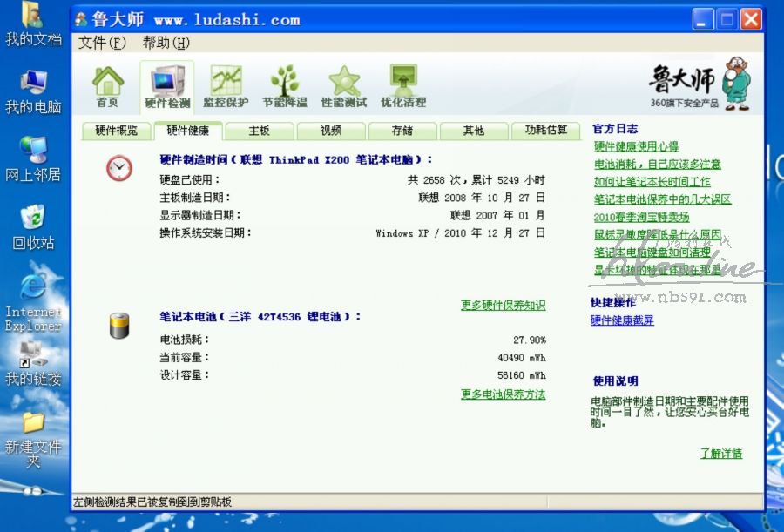Click the 显示器制造日期 value 联想 2007 年 01 月
Viewport: 784px width, 532px height.
click(x=497, y=216)
